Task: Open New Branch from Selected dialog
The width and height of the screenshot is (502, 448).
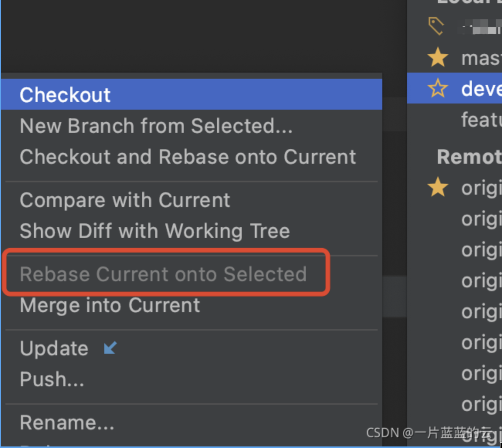Action: click(156, 126)
